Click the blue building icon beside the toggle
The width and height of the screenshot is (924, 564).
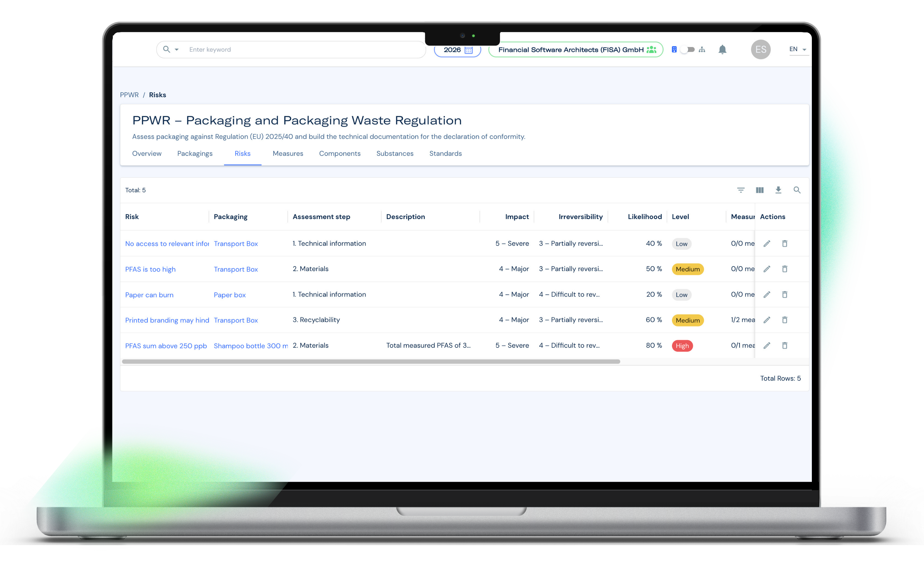674,50
